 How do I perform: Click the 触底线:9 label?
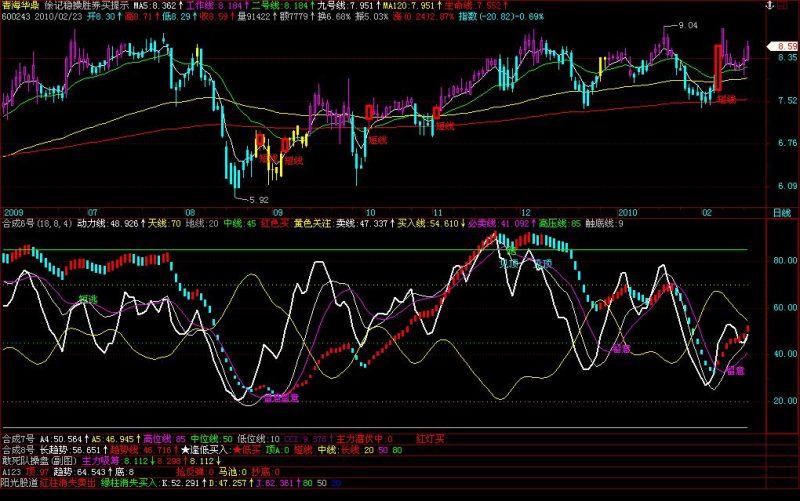pos(604,223)
